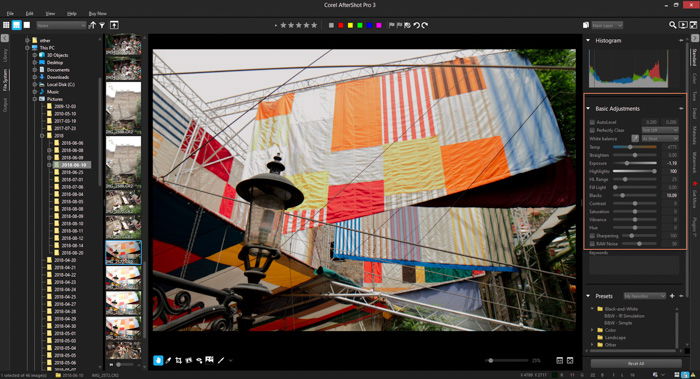Image resolution: width=700 pixels, height=379 pixels.
Task: Select the Crop tool
Action: 179,360
